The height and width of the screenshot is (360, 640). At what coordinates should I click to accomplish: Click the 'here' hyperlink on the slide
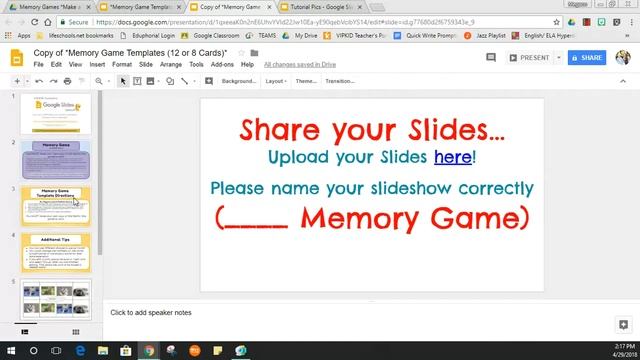click(453, 157)
